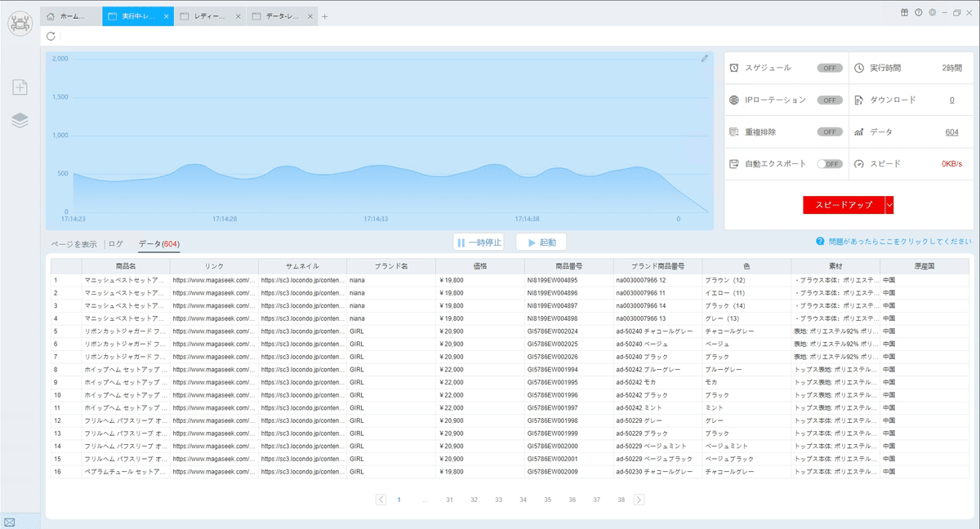Click the chart edit pencil icon

click(x=705, y=58)
